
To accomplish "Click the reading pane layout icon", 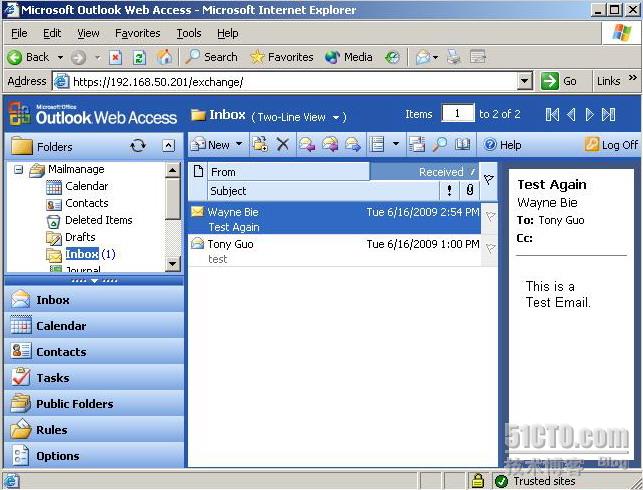I will pos(376,144).
